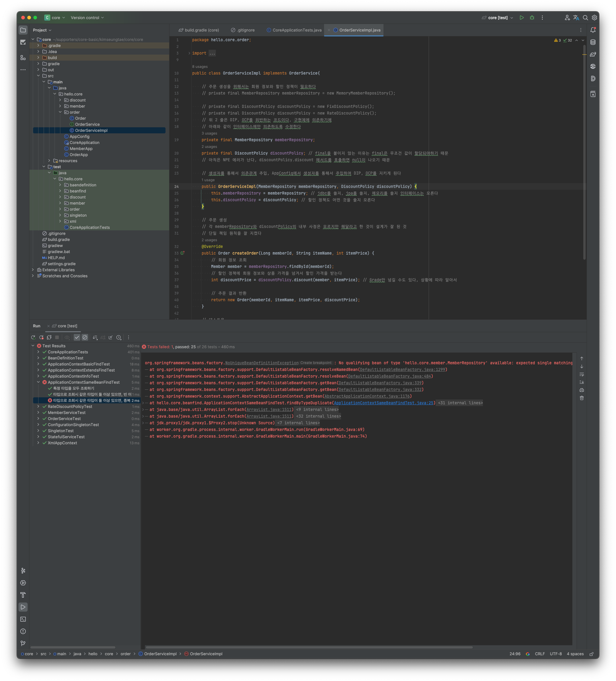This screenshot has width=616, height=681.
Task: Select OrderService in project tree
Action: (87, 124)
